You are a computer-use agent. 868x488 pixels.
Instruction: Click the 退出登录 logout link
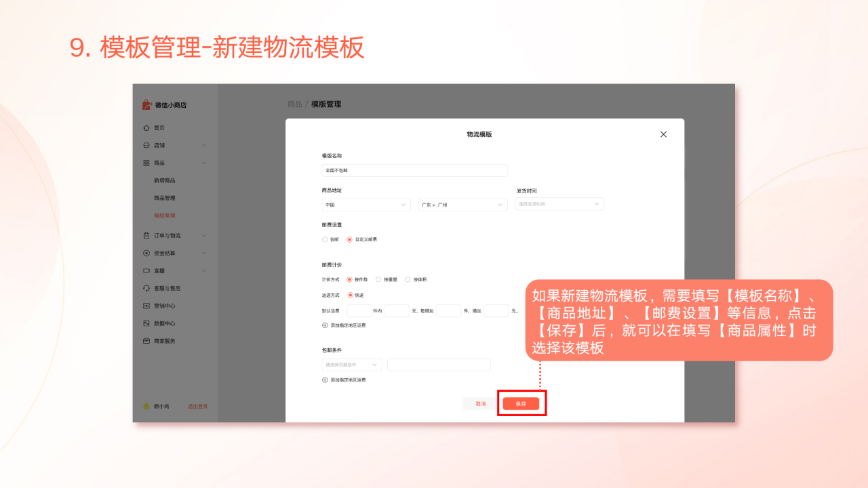198,407
